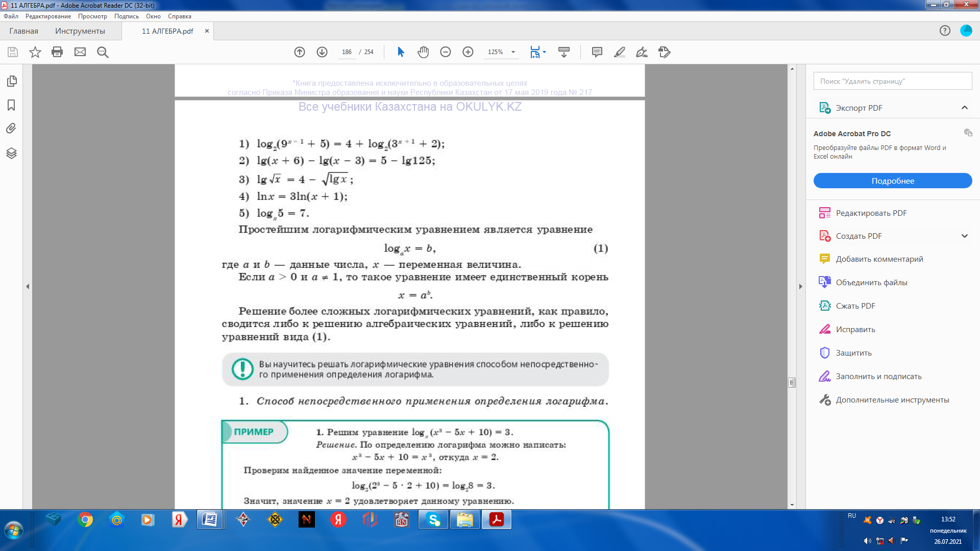The width and height of the screenshot is (980, 551).
Task: Add file to favorites star
Action: (x=35, y=52)
